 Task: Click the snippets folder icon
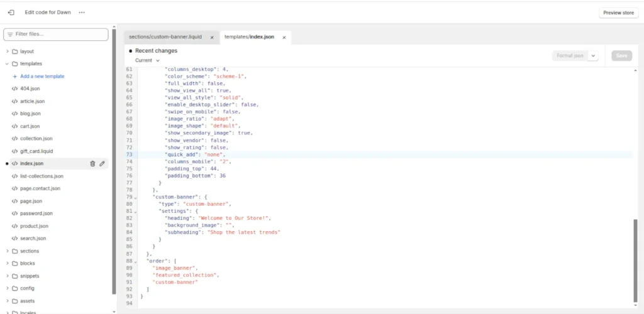[x=15, y=276]
